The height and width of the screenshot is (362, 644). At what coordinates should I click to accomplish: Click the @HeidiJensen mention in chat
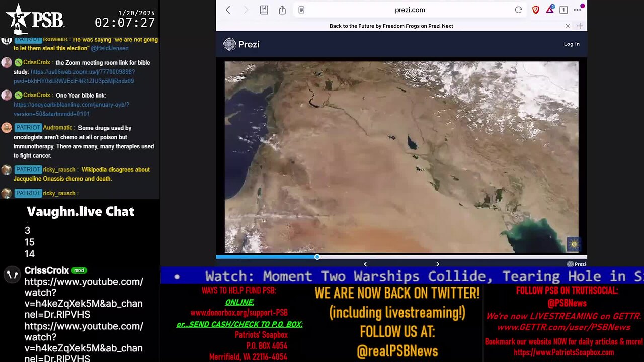(109, 48)
